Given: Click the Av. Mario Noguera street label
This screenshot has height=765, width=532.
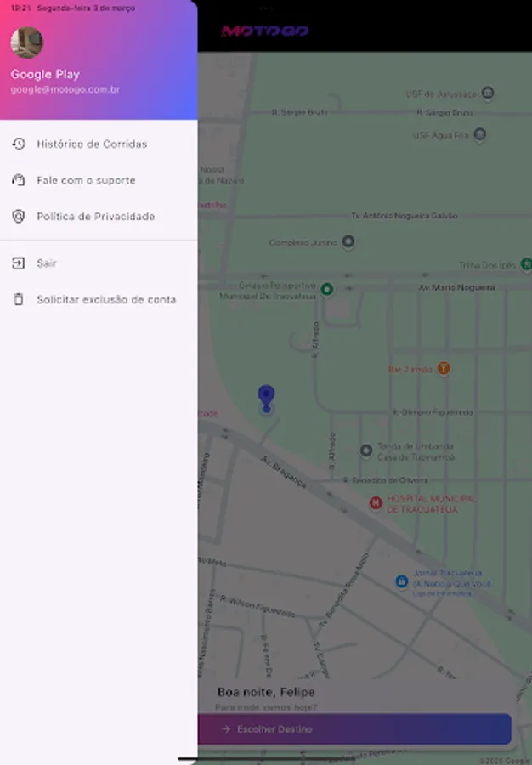Looking at the screenshot, I should (456, 287).
